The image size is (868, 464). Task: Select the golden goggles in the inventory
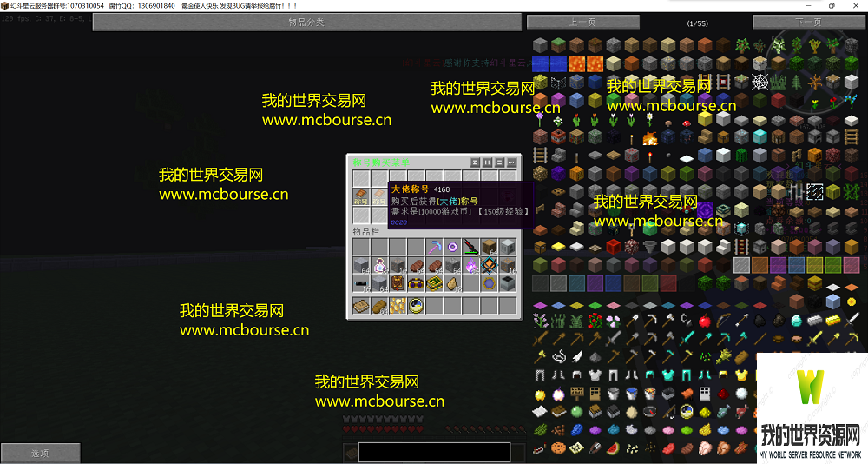click(x=416, y=284)
